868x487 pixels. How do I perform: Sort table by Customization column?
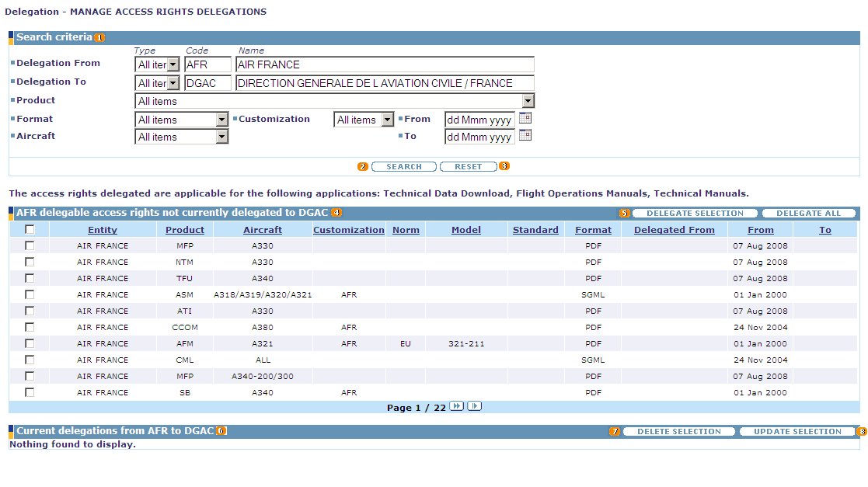(349, 230)
